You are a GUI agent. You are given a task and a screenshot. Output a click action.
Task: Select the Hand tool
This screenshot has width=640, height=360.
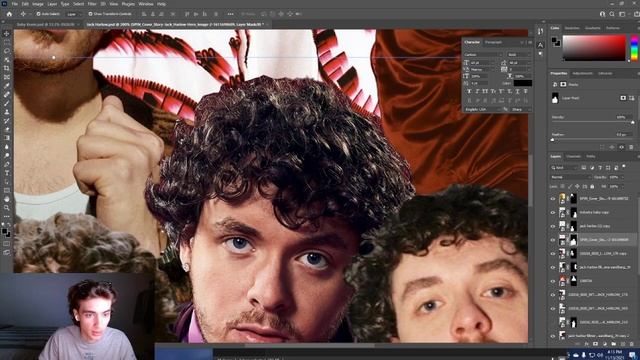7,199
